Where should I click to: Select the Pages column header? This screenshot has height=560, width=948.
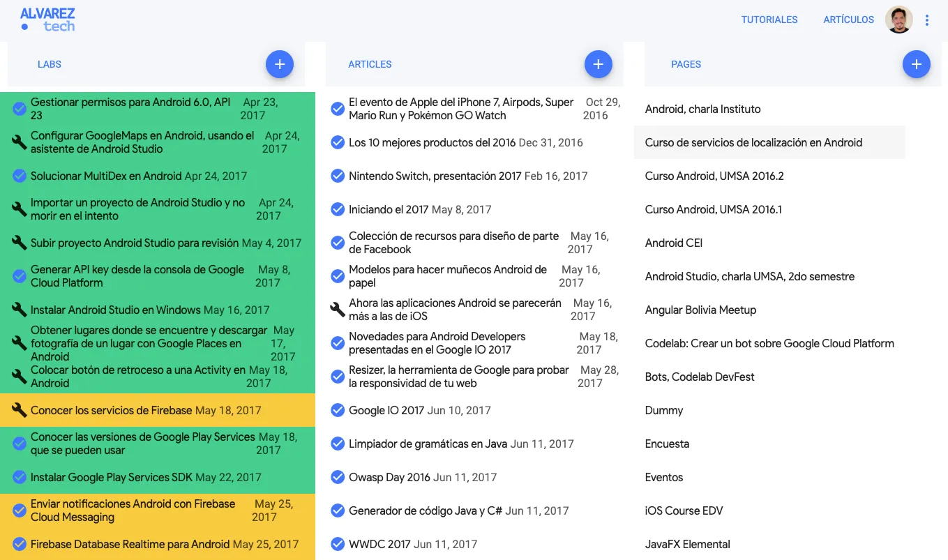[686, 64]
